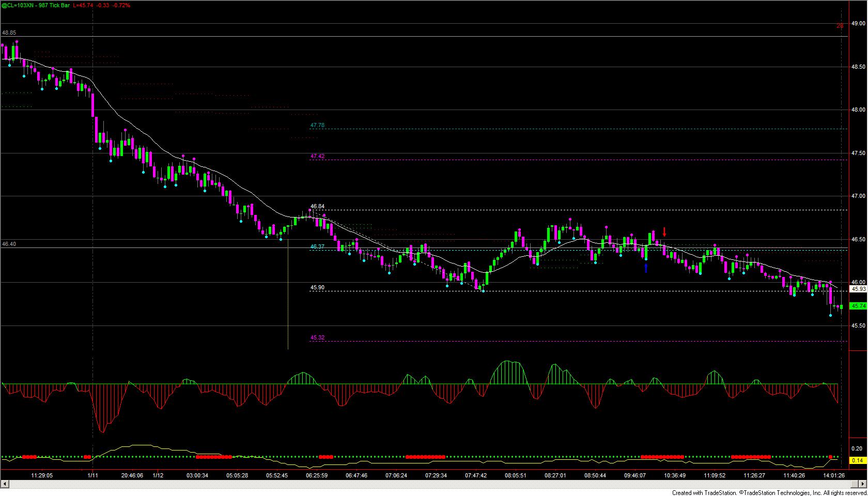Click the 45.50 price axis label

pyautogui.click(x=859, y=326)
